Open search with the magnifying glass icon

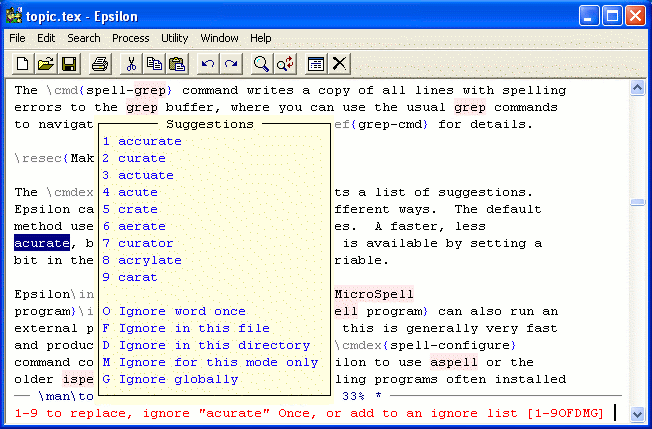click(x=261, y=64)
